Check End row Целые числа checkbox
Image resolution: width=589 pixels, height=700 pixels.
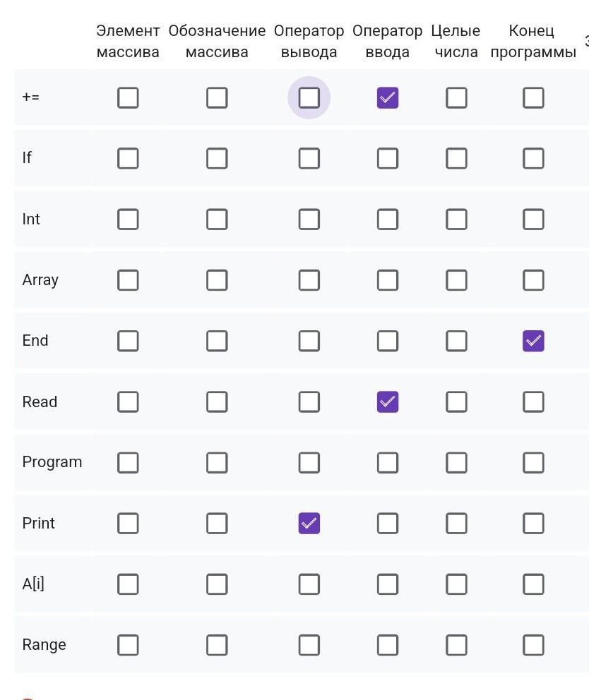click(x=456, y=341)
